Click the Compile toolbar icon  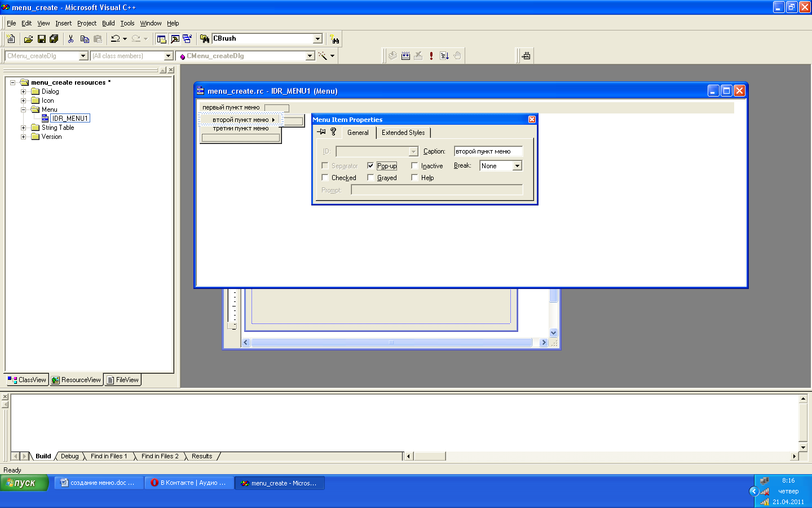[392, 56]
